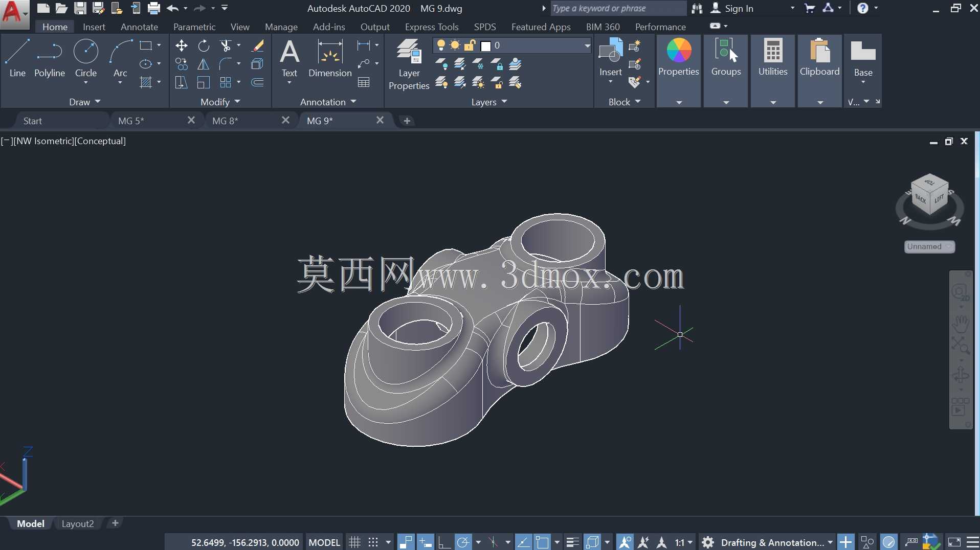Screen dimensions: 980x550
Task: Click the Clipboard panel button
Action: tap(819, 71)
